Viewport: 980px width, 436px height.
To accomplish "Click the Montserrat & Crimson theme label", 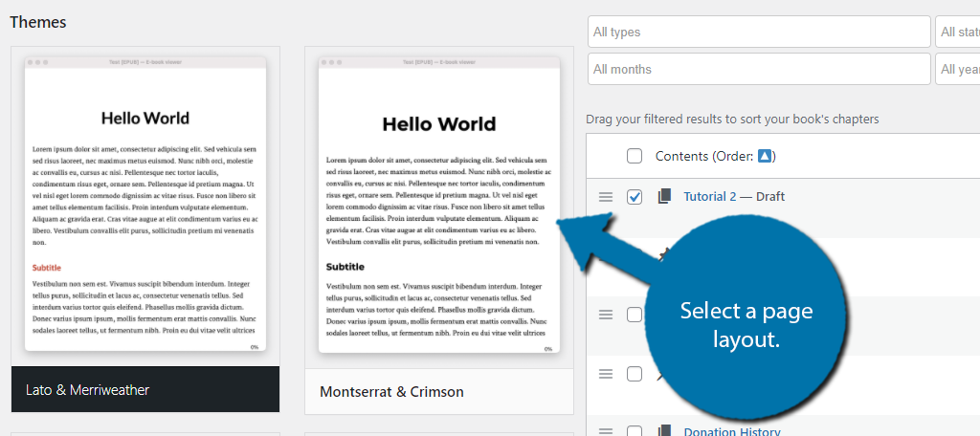I will (x=391, y=392).
